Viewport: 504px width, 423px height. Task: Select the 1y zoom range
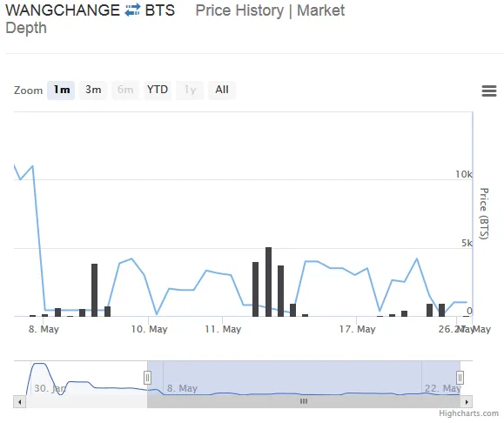pos(190,90)
